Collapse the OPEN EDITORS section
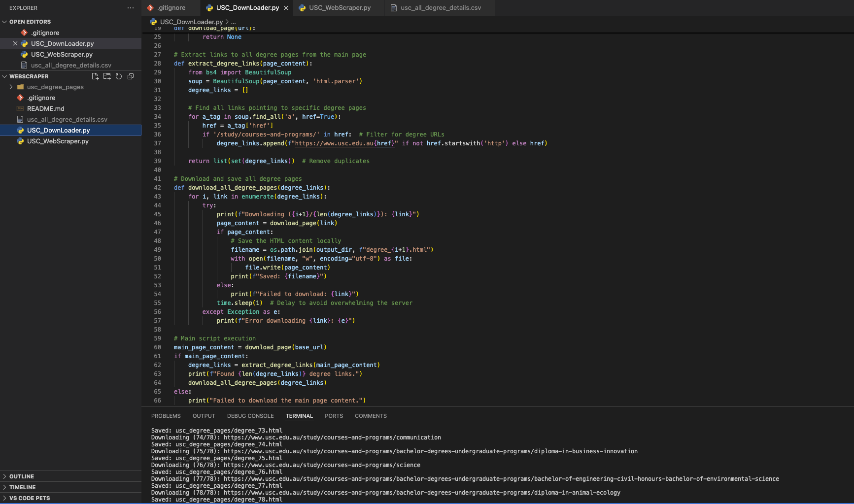The image size is (854, 504). [x=5, y=22]
